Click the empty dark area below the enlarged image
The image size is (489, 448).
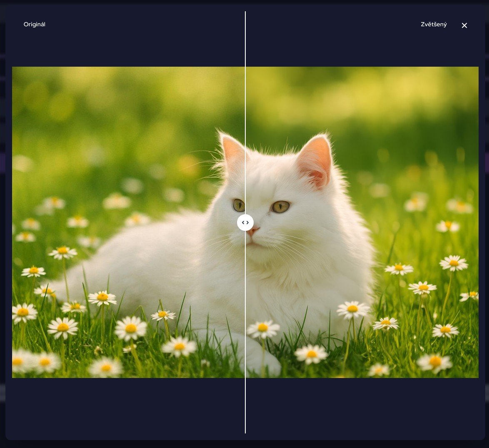(362, 406)
